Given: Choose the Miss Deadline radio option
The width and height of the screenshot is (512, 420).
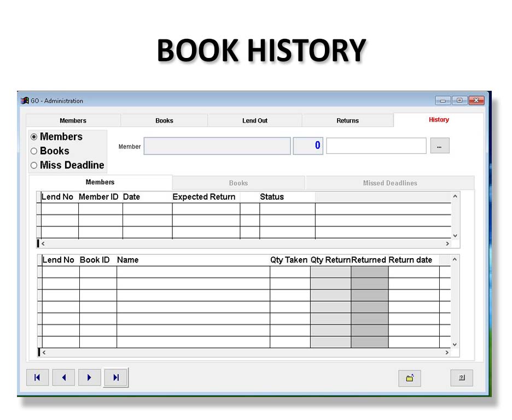Looking at the screenshot, I should [34, 166].
